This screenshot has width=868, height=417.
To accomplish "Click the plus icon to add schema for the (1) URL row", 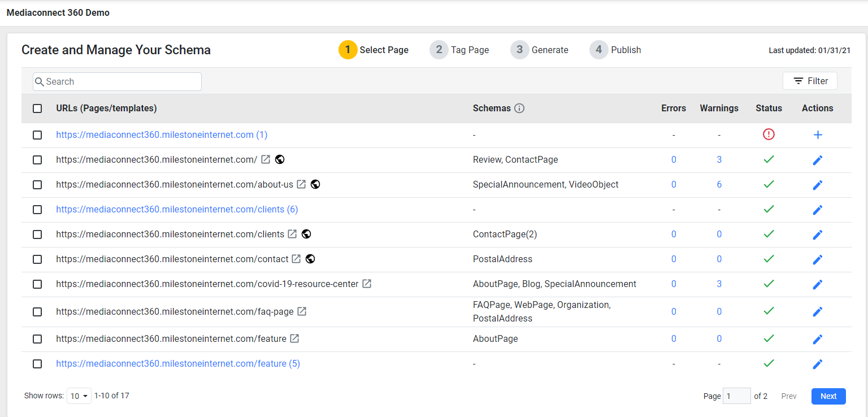I will point(818,134).
